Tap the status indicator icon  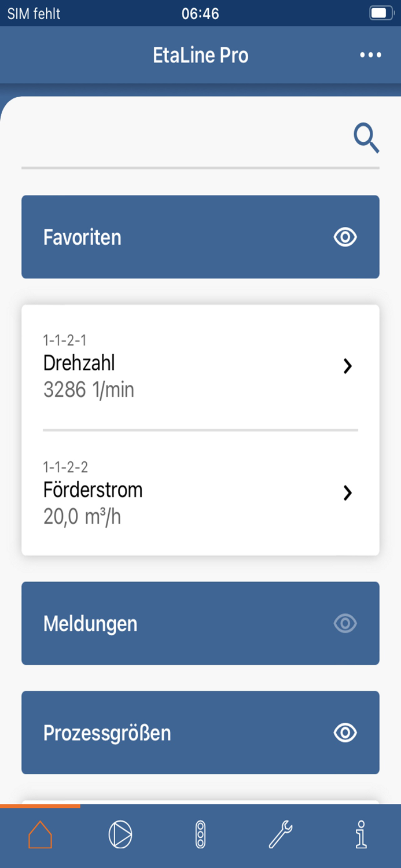tap(200, 834)
